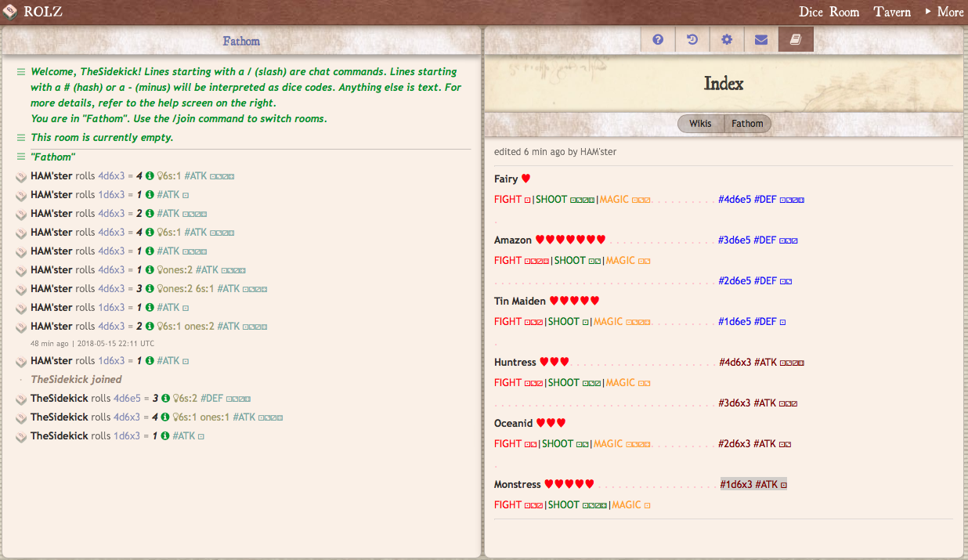968x560 pixels.
Task: Click the green info icon on HAM'ster's first roll
Action: pos(148,175)
